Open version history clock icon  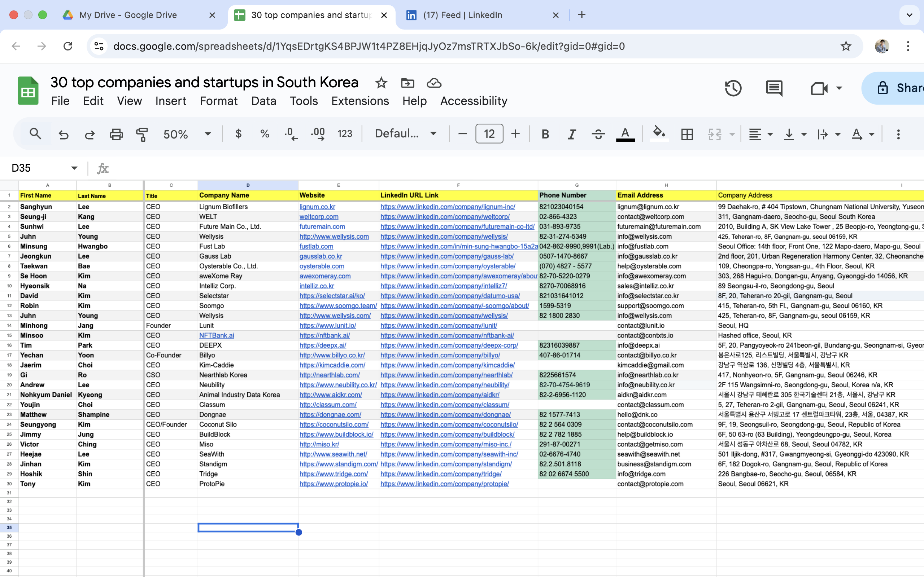click(x=733, y=89)
